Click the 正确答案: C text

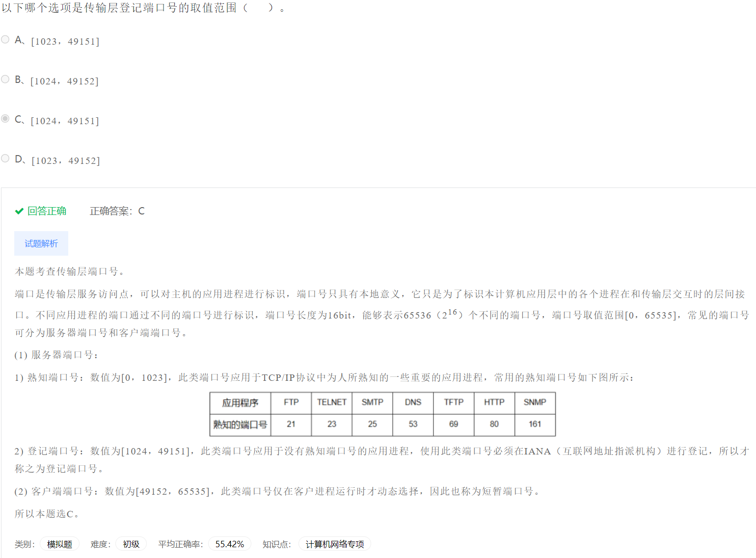[117, 211]
